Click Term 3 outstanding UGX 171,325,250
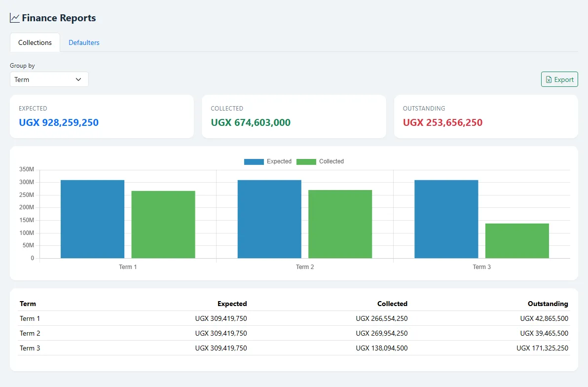 coord(542,348)
